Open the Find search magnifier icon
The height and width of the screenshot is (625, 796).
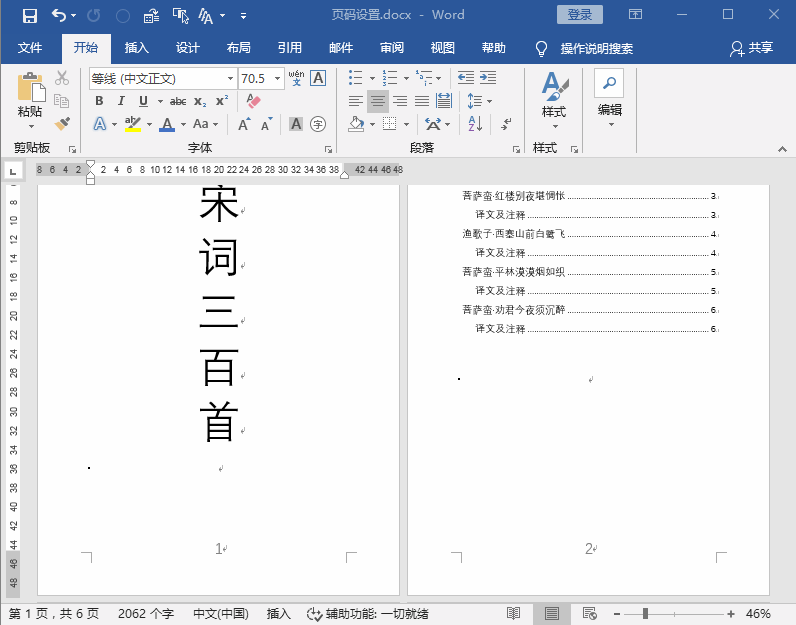[x=609, y=83]
